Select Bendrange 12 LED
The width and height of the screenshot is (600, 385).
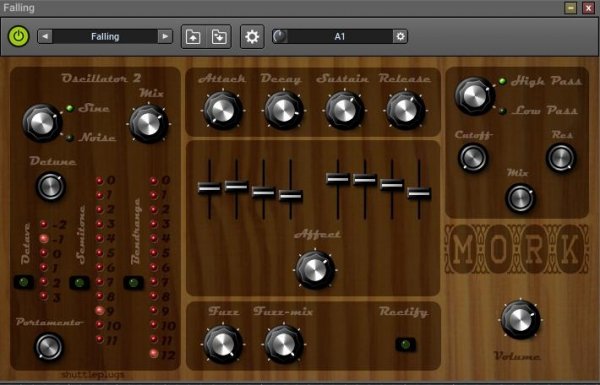click(153, 354)
